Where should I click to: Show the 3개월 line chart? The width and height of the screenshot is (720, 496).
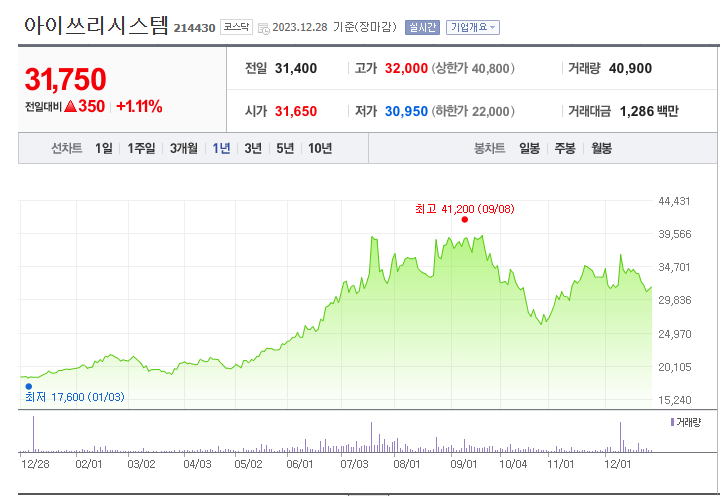click(184, 148)
